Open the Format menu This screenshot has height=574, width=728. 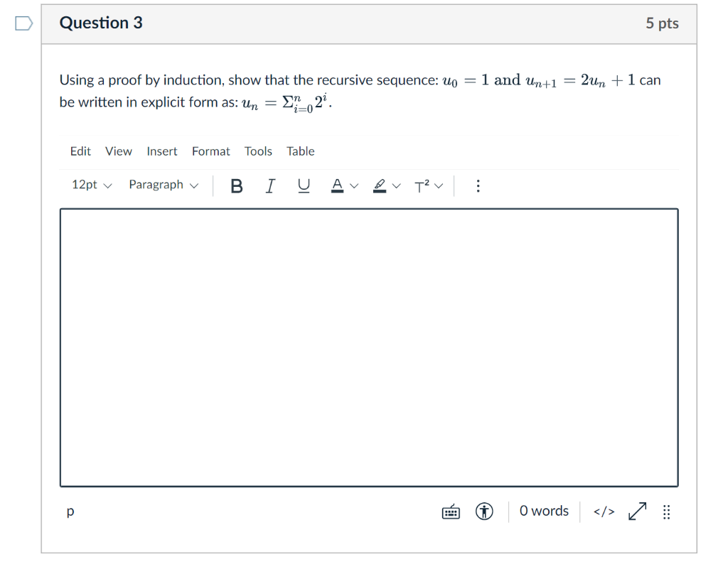click(210, 151)
